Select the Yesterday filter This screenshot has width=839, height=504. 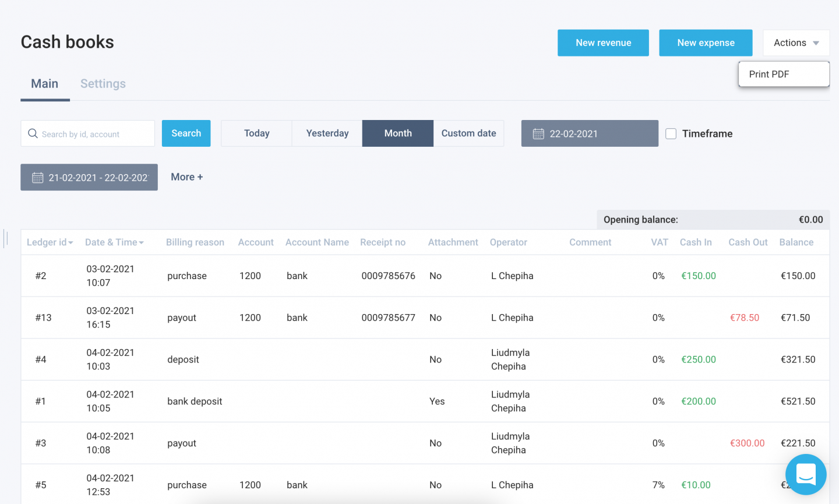327,133
